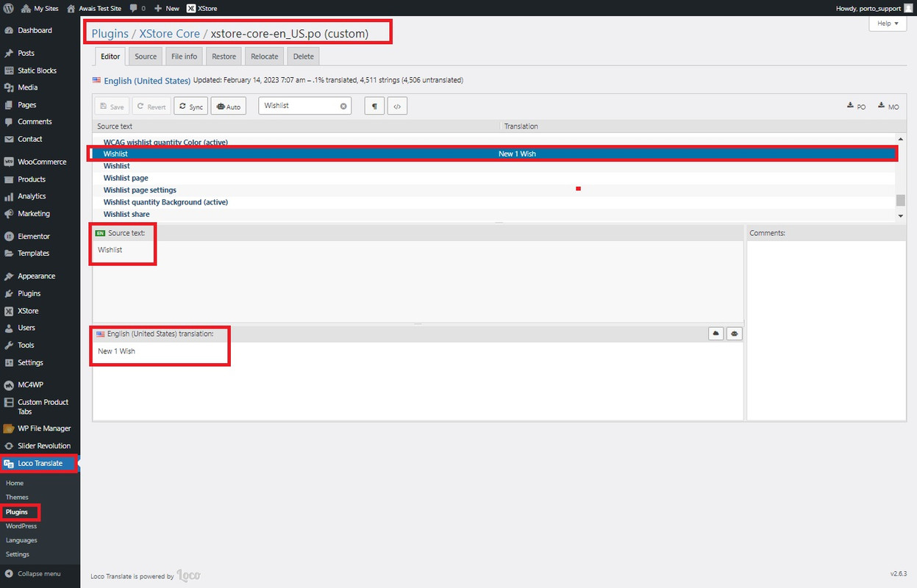Open Loco Translate WordPress submenu
This screenshot has height=588, width=917.
pyautogui.click(x=21, y=526)
